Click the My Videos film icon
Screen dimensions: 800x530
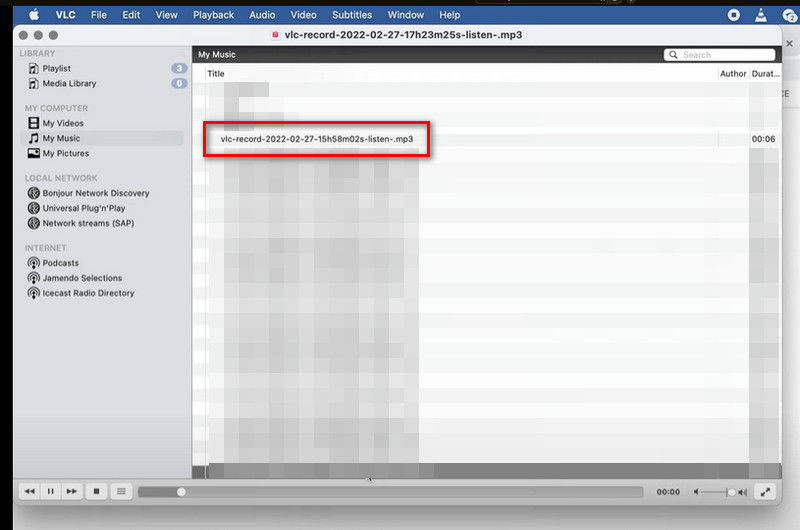click(x=34, y=123)
